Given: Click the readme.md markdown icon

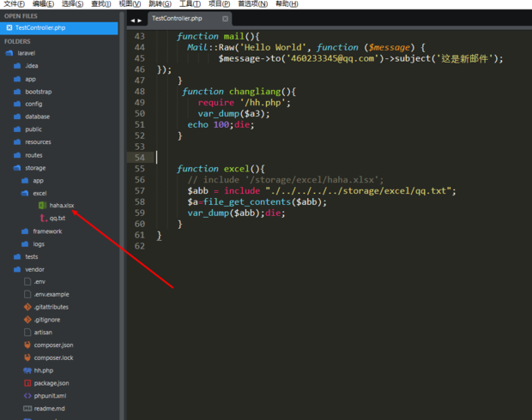Looking at the screenshot, I should click(x=27, y=409).
